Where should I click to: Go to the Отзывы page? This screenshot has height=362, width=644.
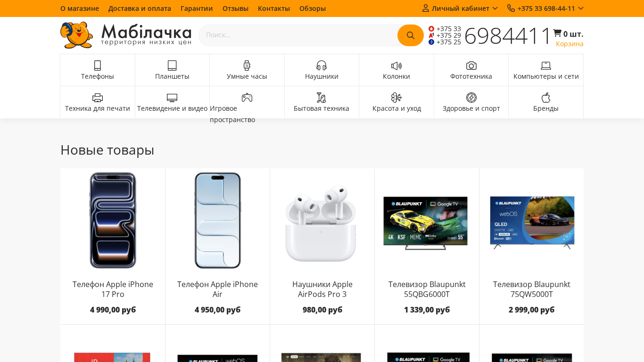coord(235,8)
